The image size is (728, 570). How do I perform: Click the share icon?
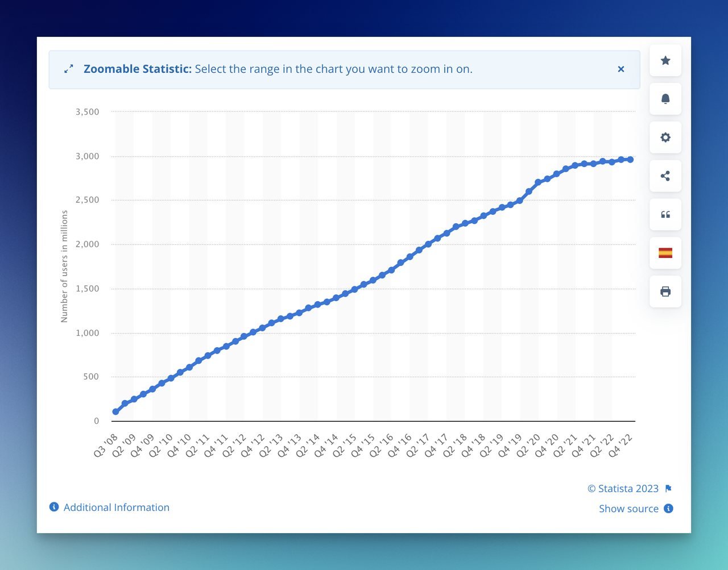point(665,176)
